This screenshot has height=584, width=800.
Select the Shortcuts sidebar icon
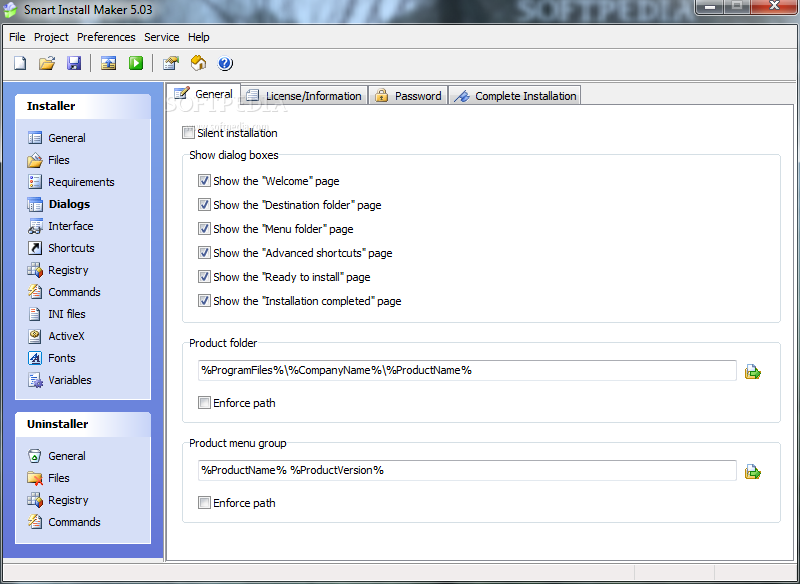(x=35, y=248)
